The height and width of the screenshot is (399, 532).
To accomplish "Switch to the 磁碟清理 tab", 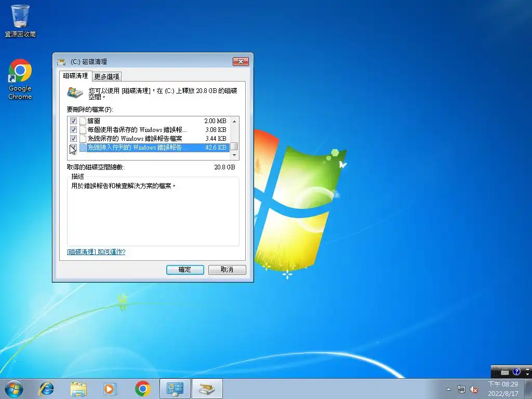I will pyautogui.click(x=76, y=76).
